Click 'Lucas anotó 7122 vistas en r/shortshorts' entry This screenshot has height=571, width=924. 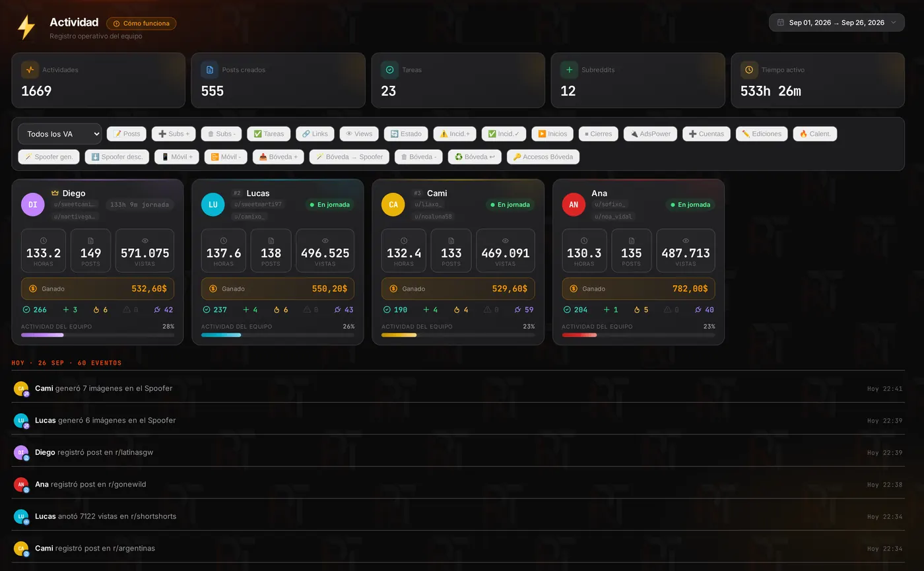pos(458,516)
